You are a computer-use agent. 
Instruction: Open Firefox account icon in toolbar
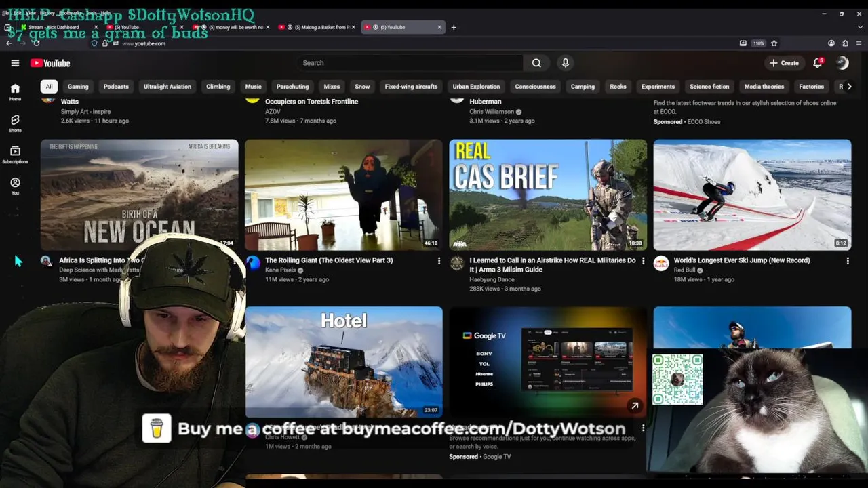point(831,43)
